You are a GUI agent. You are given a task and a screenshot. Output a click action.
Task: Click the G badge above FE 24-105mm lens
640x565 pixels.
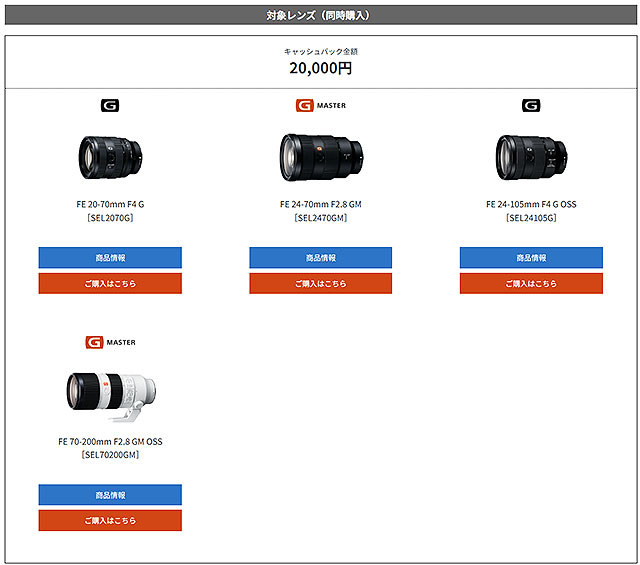tap(531, 105)
